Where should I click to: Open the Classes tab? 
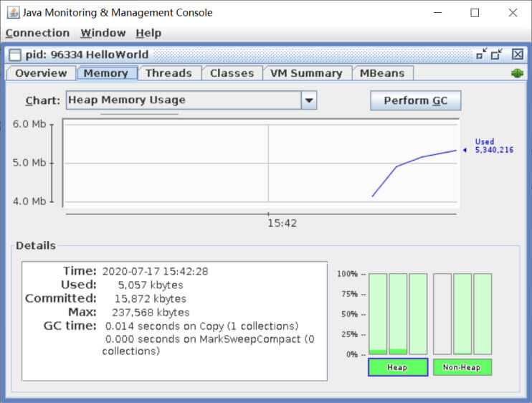click(x=232, y=73)
